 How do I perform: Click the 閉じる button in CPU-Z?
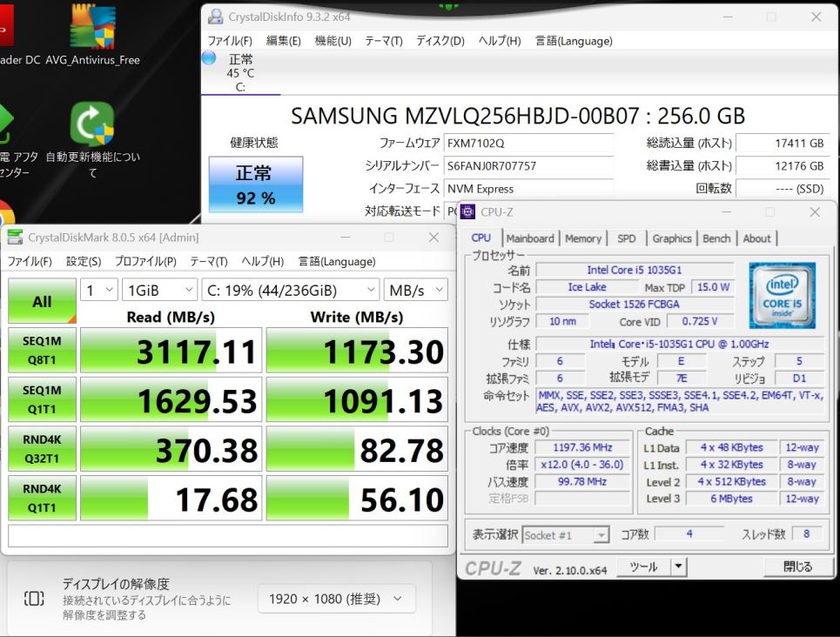pyautogui.click(x=797, y=566)
